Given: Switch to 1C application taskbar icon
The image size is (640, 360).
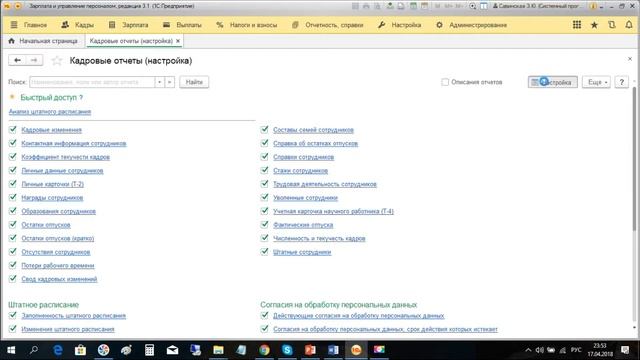Looking at the screenshot, I should coord(356,350).
